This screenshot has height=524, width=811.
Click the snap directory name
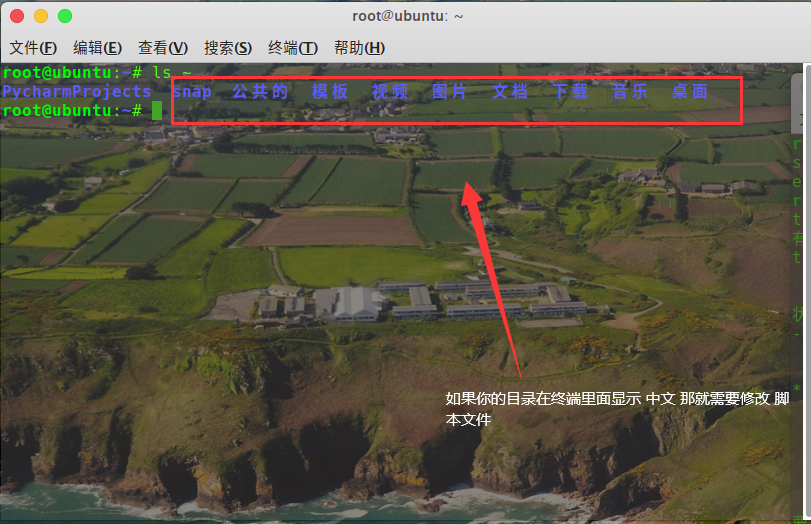[x=192, y=92]
